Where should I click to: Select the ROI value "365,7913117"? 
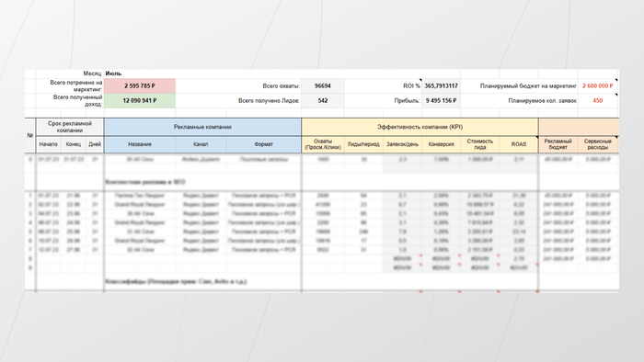point(441,86)
